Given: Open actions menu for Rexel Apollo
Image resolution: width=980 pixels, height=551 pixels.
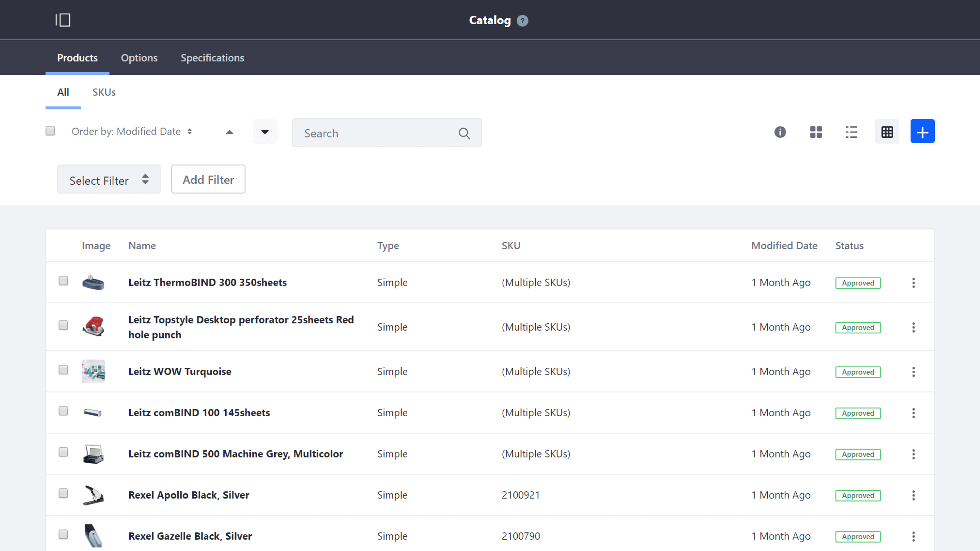Looking at the screenshot, I should tap(913, 495).
